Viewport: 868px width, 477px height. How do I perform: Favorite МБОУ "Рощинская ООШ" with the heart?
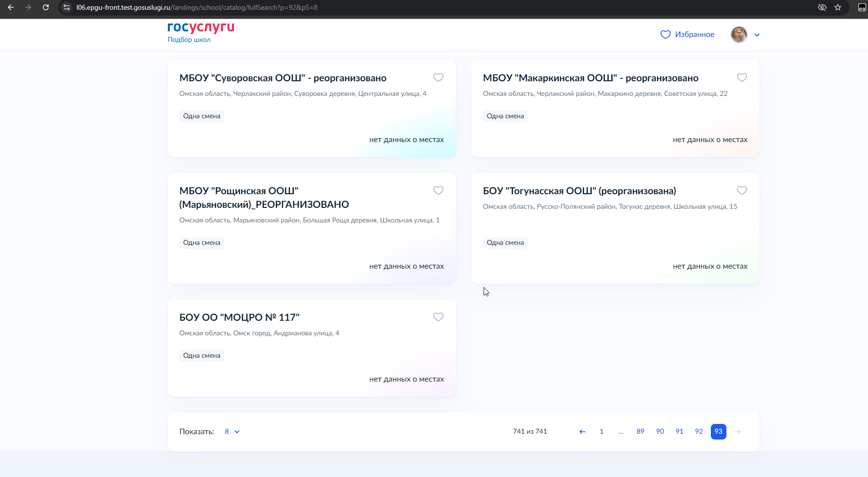tap(438, 190)
